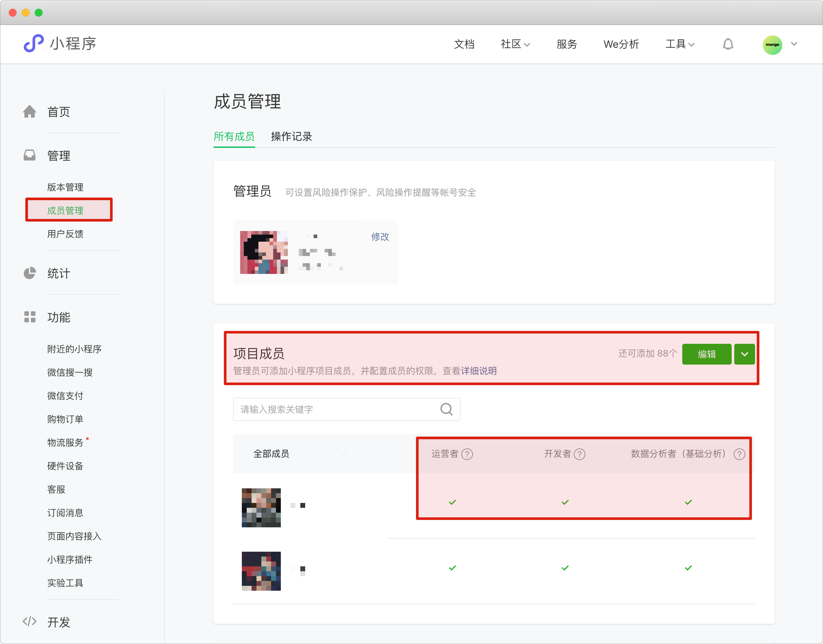Expand the dropdown next to 编辑
This screenshot has height=644, width=823.
pos(744,354)
